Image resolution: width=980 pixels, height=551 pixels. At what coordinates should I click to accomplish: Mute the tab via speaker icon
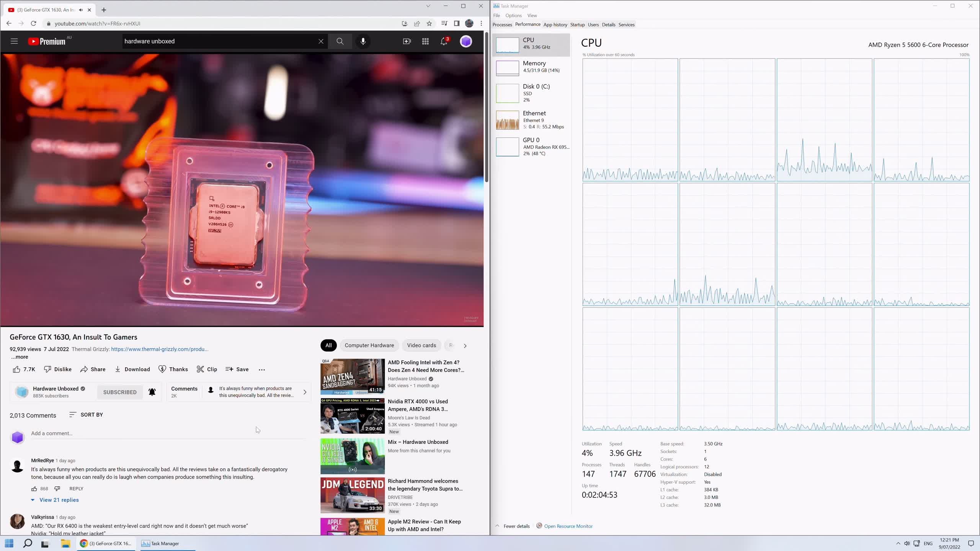[x=81, y=10]
